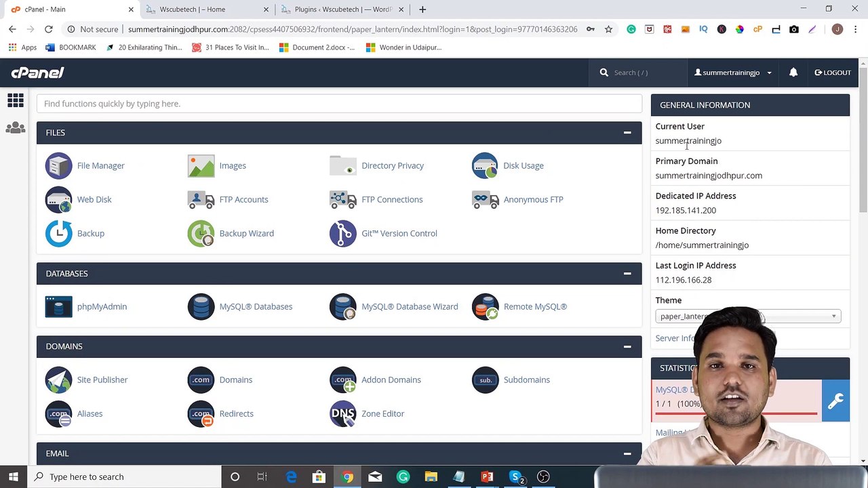Image resolution: width=868 pixels, height=488 pixels.
Task: Open the Apps bookmarks shortcut
Action: [22, 47]
